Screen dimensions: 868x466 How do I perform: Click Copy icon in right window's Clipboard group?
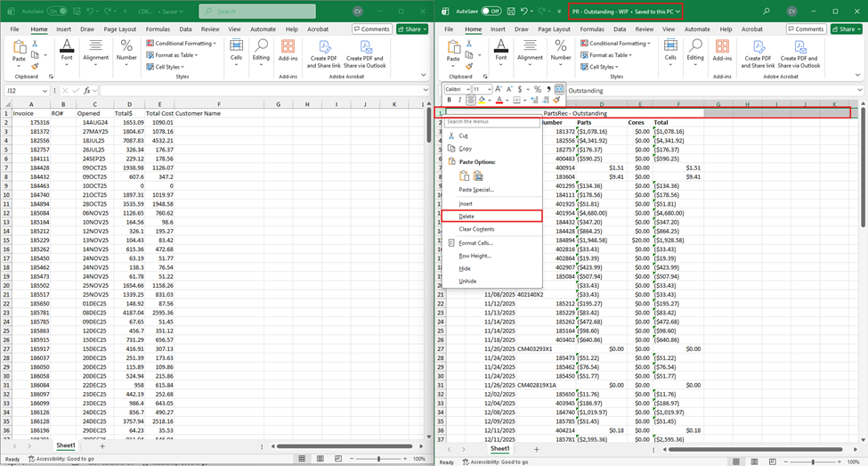469,55
